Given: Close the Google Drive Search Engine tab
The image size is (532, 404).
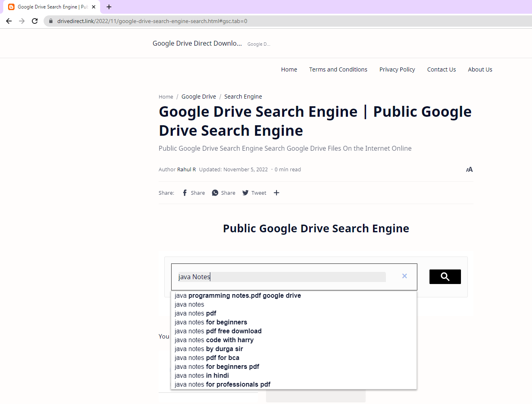Looking at the screenshot, I should [94, 7].
